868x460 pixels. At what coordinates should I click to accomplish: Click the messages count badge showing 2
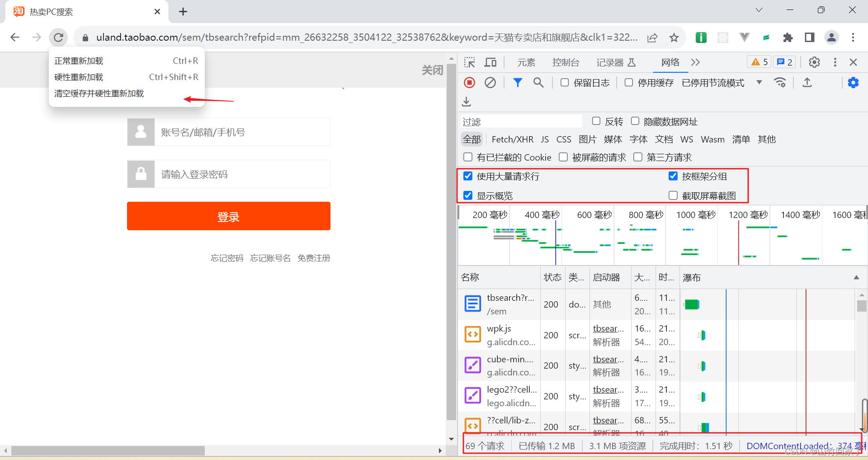[x=785, y=62]
